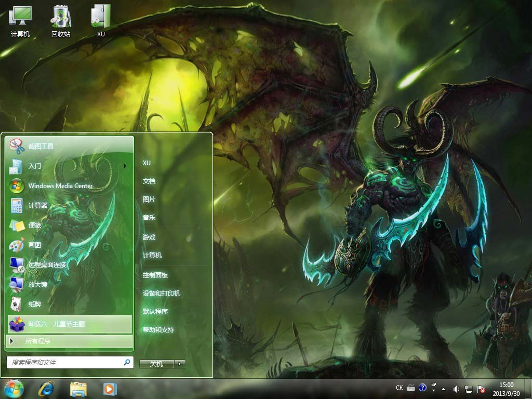Start Remote Desktop Connection (远程桌面连接)
This screenshot has width=532, height=399.
(47, 265)
